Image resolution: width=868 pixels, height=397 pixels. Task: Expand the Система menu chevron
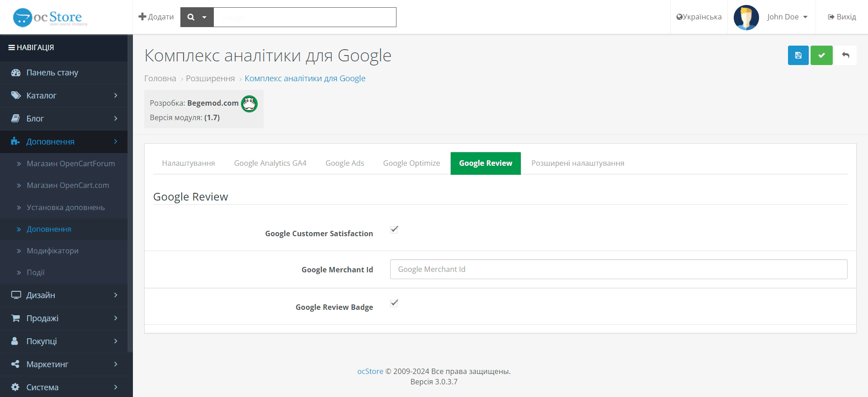click(x=116, y=387)
